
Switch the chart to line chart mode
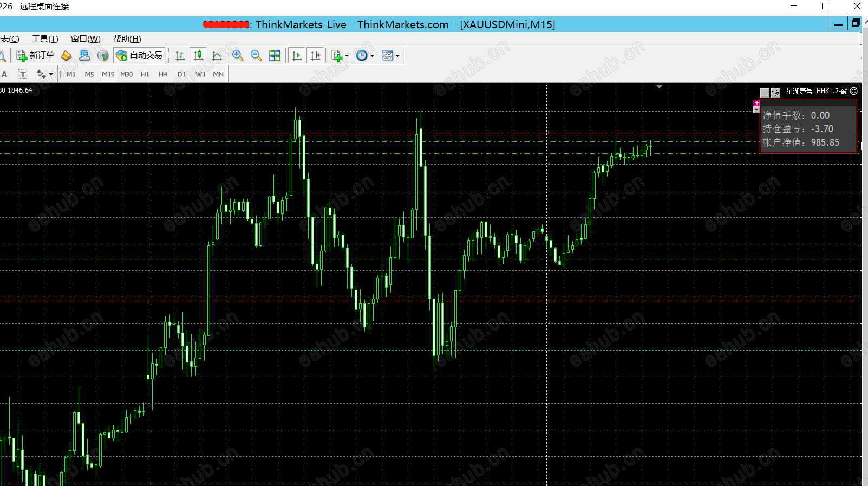(x=217, y=55)
